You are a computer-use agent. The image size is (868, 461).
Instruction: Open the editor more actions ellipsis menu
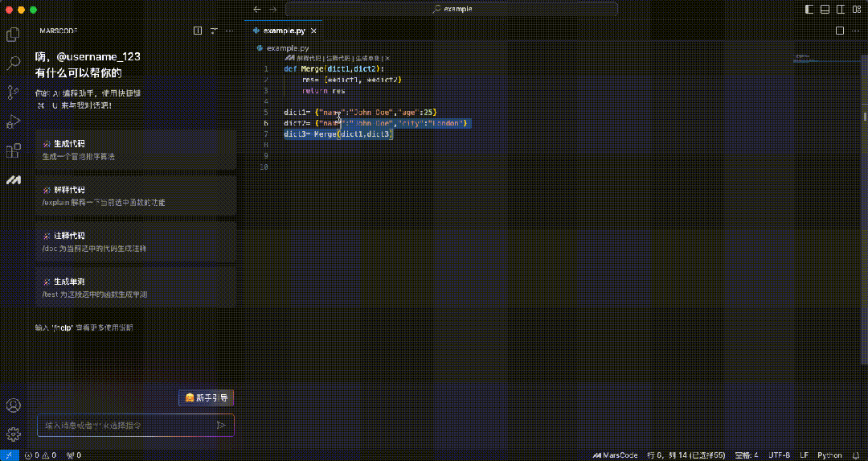tap(855, 31)
